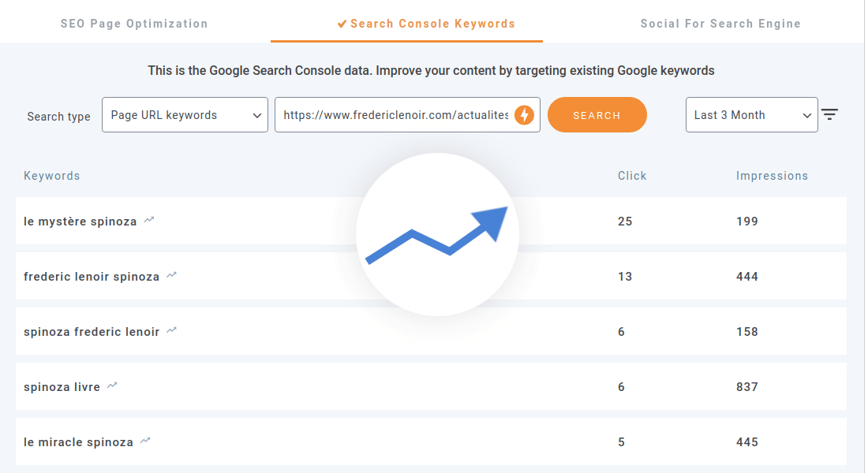Screen dimensions: 868x473
Task: Click trend icon beside 'le miracle spinoza'
Action: (x=145, y=441)
